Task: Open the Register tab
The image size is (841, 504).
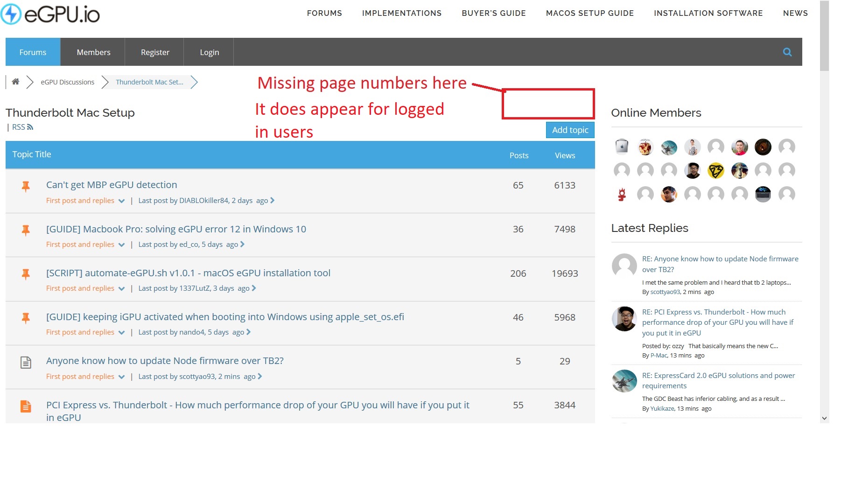Action: point(155,52)
